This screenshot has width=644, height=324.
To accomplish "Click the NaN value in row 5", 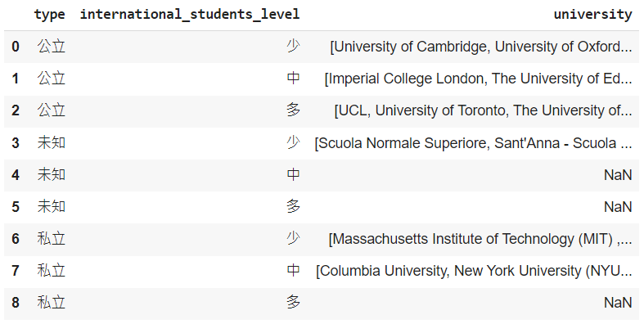I will (x=618, y=206).
